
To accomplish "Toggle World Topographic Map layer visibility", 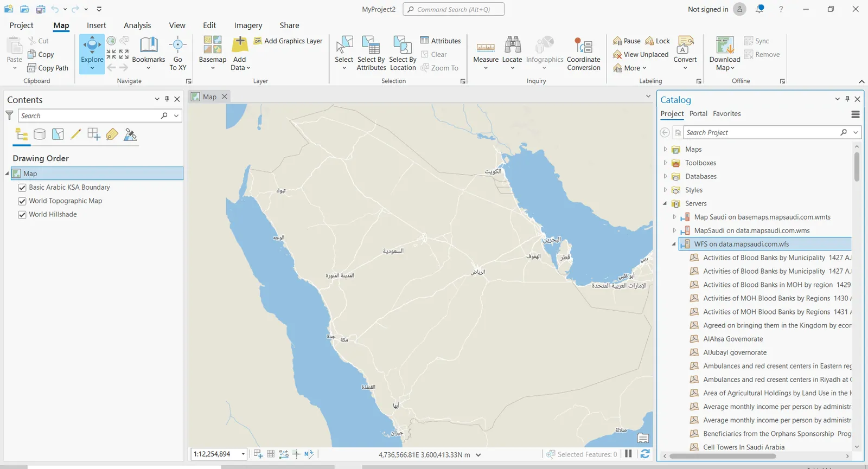I will (x=22, y=201).
